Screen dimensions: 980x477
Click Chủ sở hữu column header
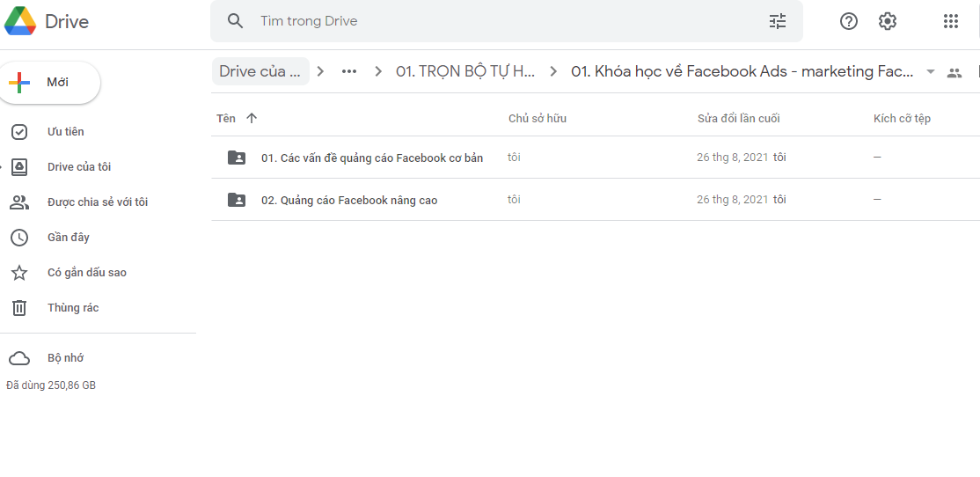click(x=538, y=118)
